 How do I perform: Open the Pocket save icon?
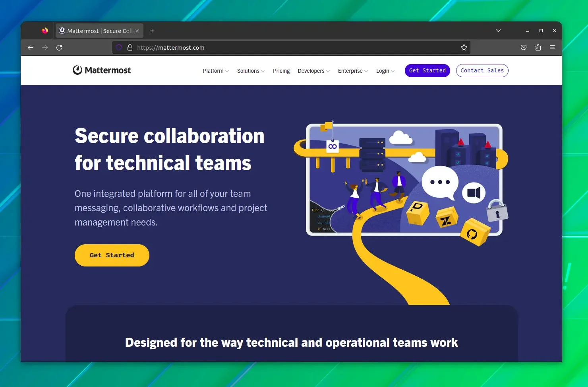tap(524, 48)
